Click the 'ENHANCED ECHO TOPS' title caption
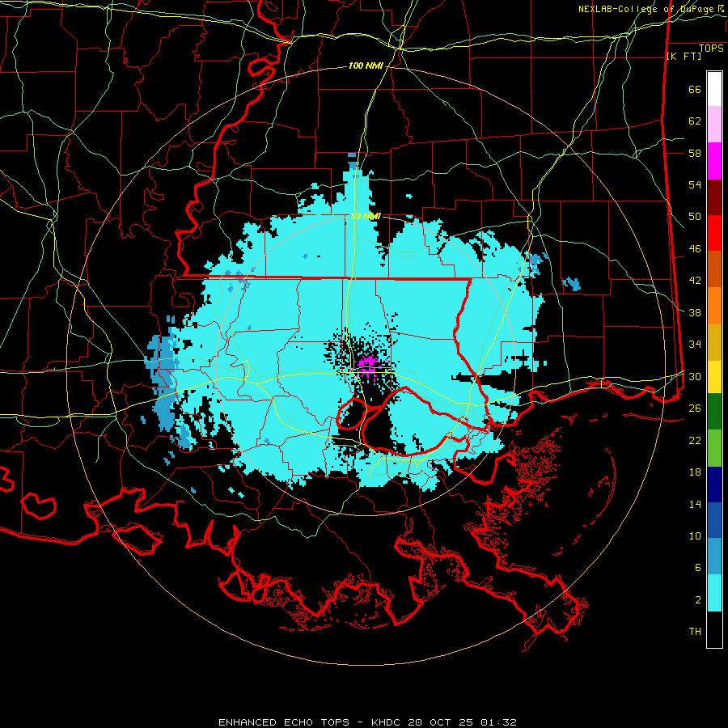Image resolution: width=728 pixels, height=728 pixels. coord(284,722)
